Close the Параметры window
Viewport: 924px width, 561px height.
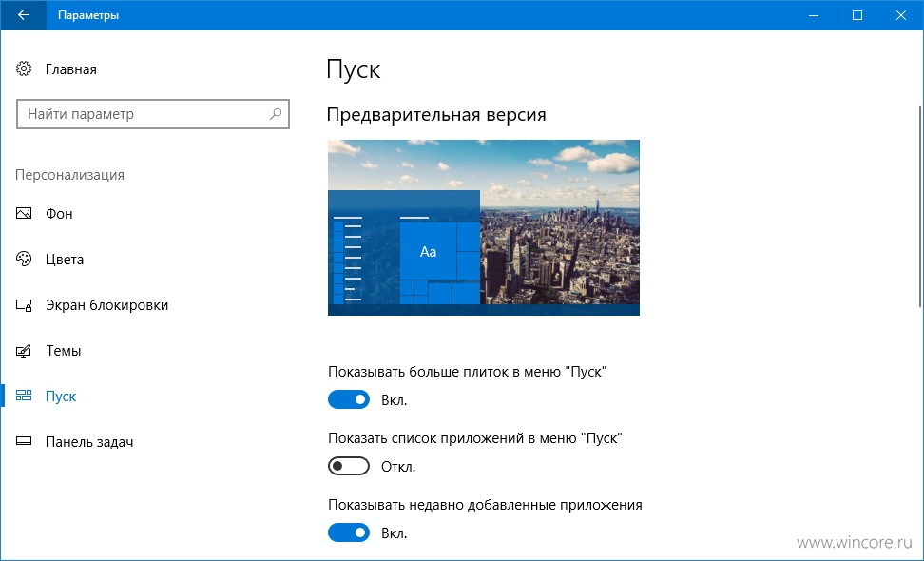[x=901, y=15]
